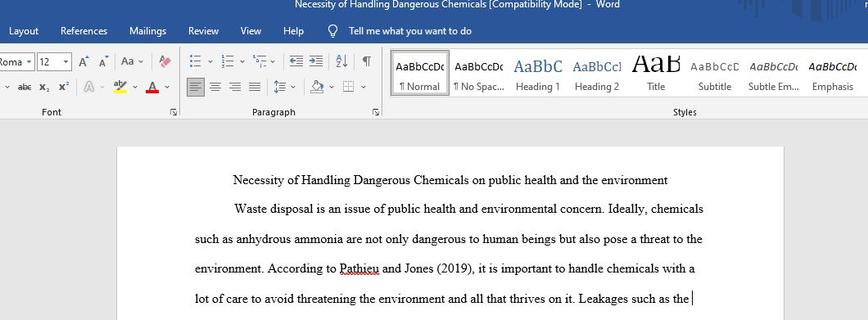Open the font color dropdown arrow
This screenshot has height=320, width=868.
167,88
